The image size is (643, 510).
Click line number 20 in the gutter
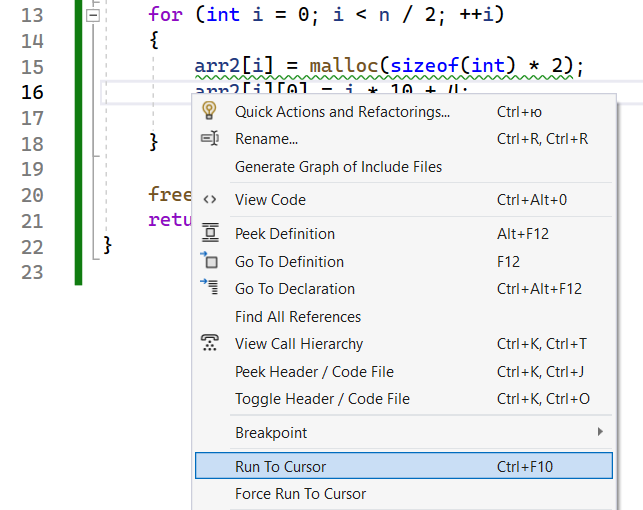pos(32,195)
